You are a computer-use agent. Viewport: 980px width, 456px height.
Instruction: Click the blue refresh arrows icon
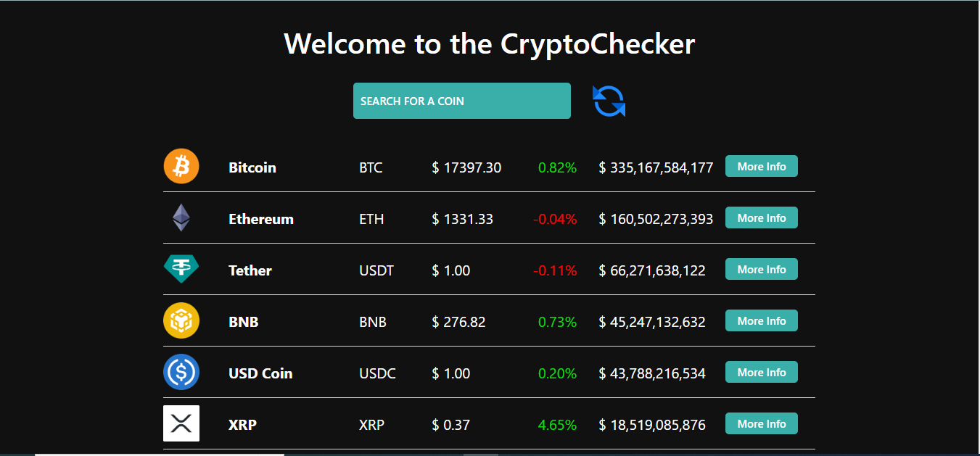tap(609, 101)
